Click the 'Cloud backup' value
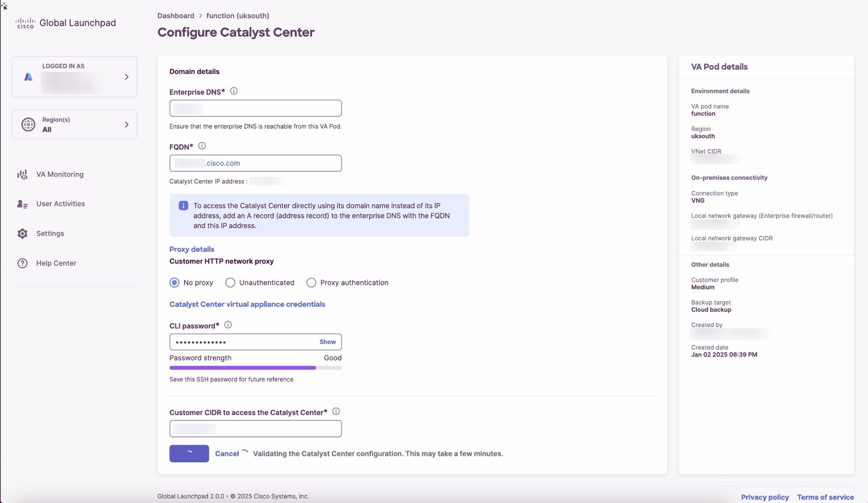This screenshot has width=868, height=503. click(x=711, y=310)
